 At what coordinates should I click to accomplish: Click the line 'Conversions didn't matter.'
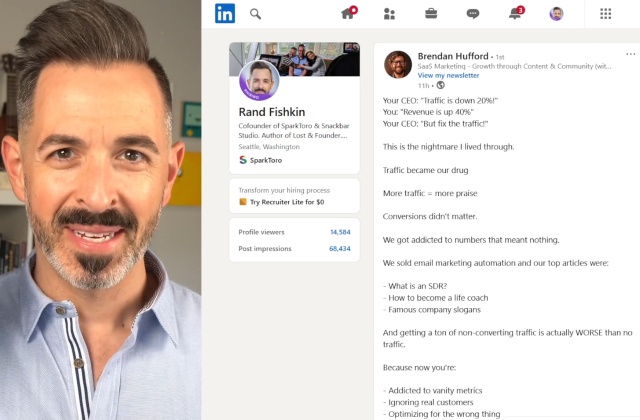[x=430, y=216]
